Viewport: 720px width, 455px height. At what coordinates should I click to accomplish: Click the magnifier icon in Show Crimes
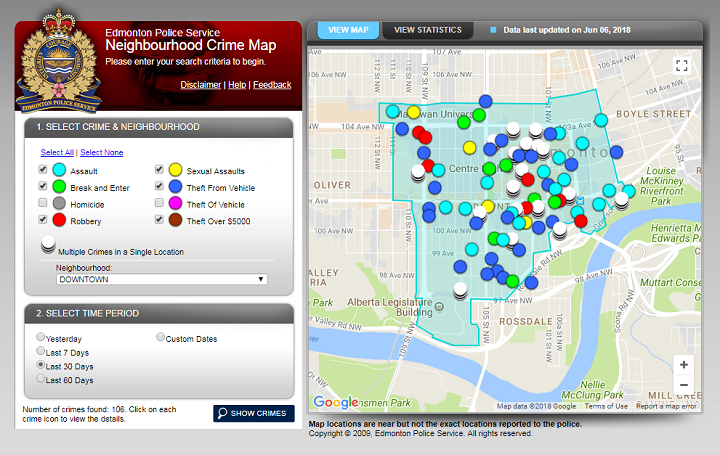[222, 413]
